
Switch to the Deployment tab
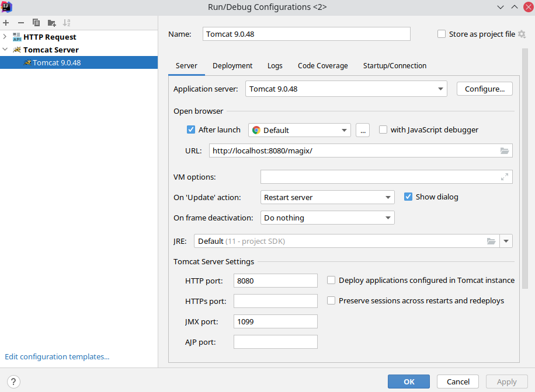tap(232, 66)
